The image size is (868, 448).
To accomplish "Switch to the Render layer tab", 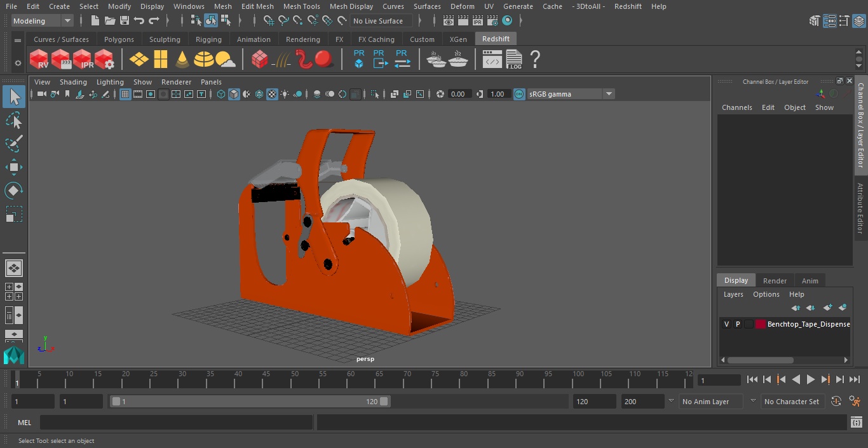I will pos(775,280).
